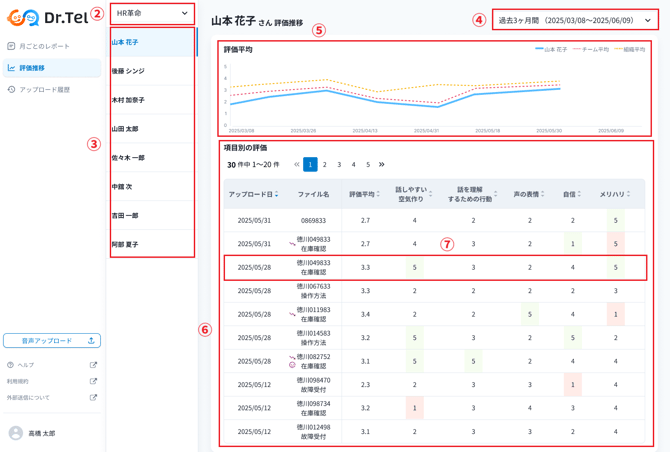Click green-highlighted 声の表情 5 in 徳川011983 row

pos(530,314)
